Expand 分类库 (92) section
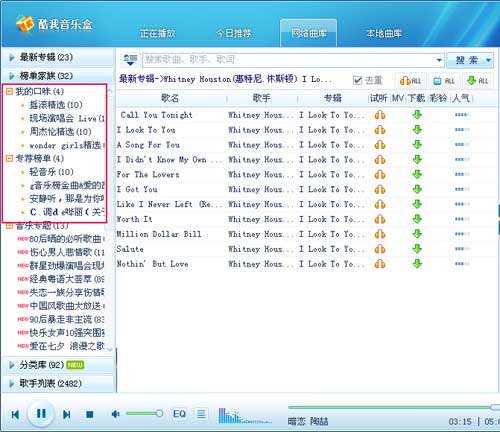The image size is (500, 432). 58,365
